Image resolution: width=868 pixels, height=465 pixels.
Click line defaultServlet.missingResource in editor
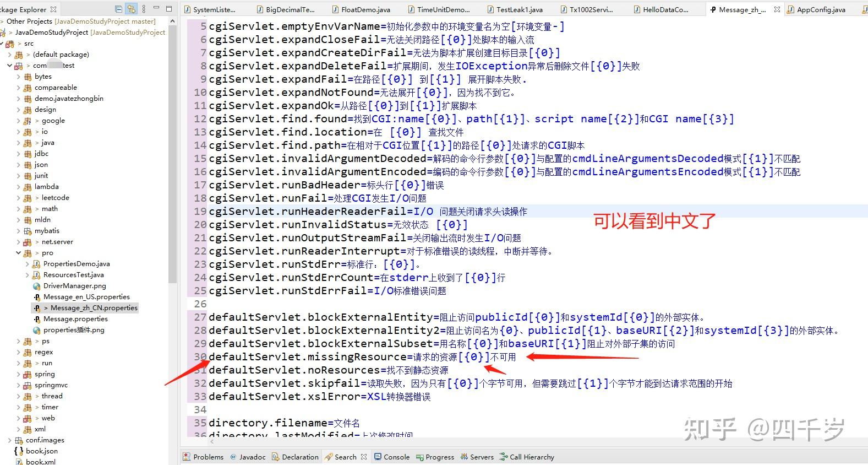[x=362, y=356]
